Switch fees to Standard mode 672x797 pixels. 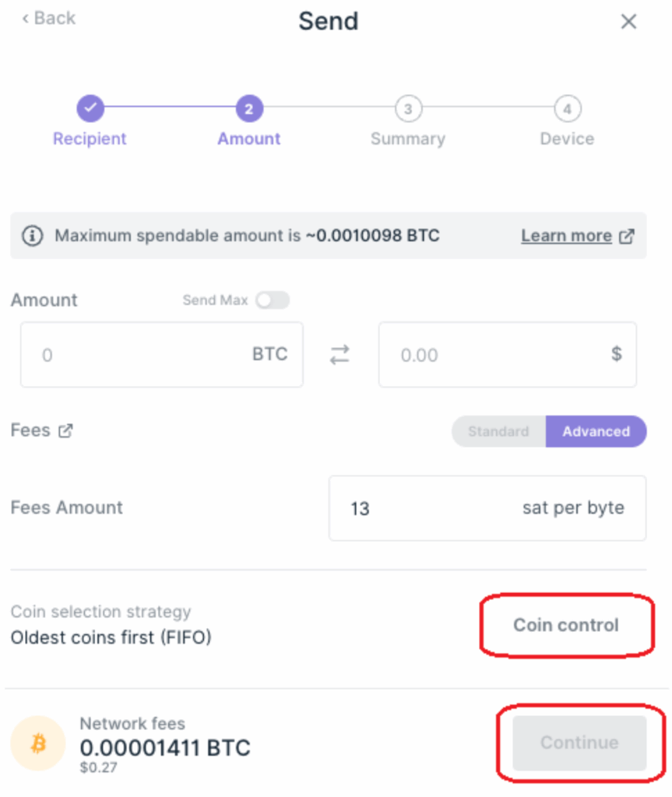coord(498,431)
